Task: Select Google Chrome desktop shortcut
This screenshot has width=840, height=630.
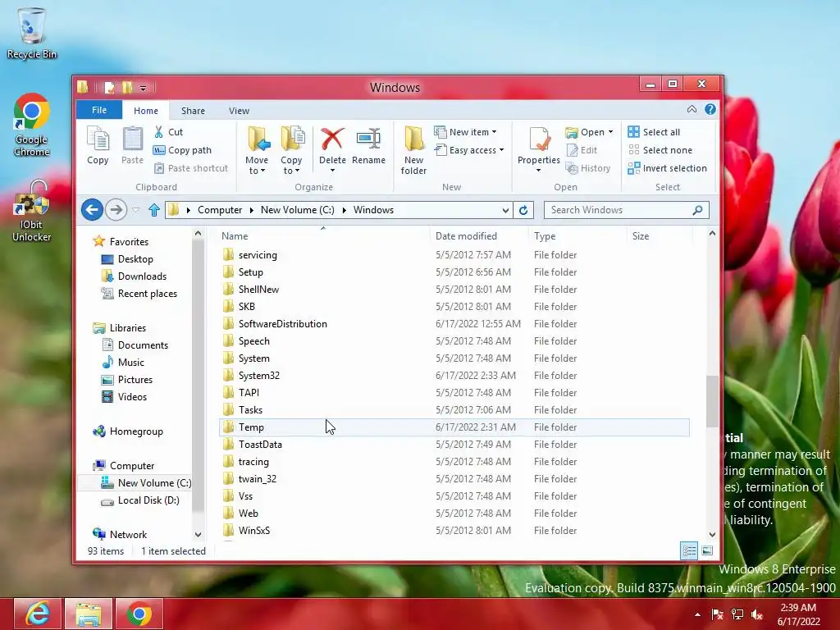Action: tap(32, 126)
